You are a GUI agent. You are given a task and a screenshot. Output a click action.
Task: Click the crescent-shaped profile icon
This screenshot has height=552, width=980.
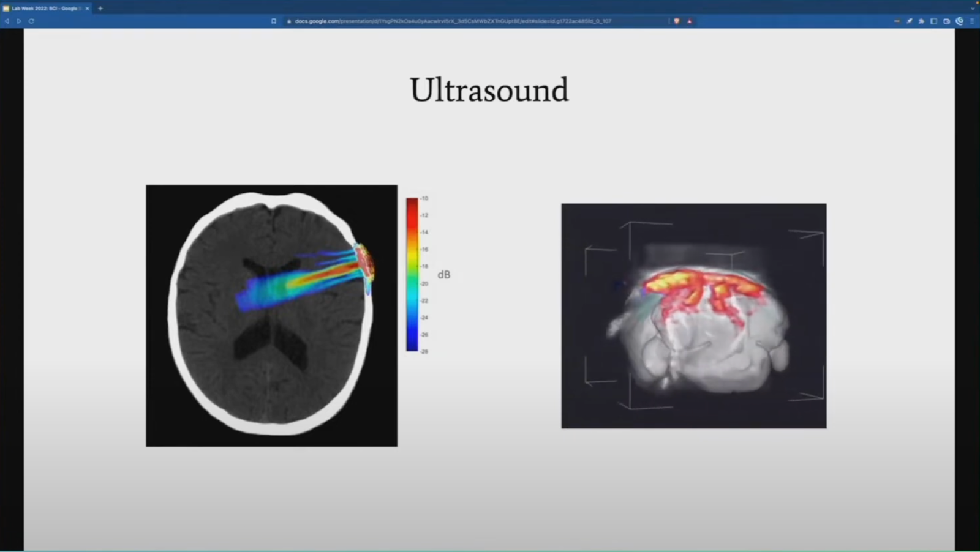click(x=960, y=21)
